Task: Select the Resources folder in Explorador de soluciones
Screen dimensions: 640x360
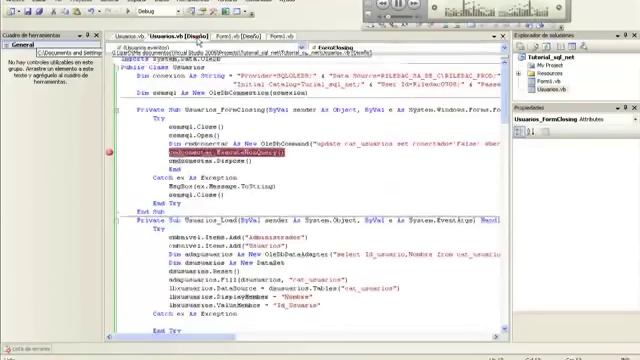Action: (549, 73)
